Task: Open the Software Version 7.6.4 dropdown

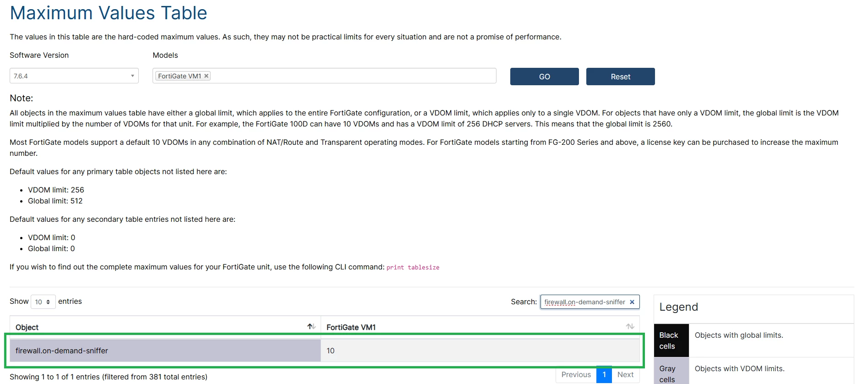Action: click(74, 76)
